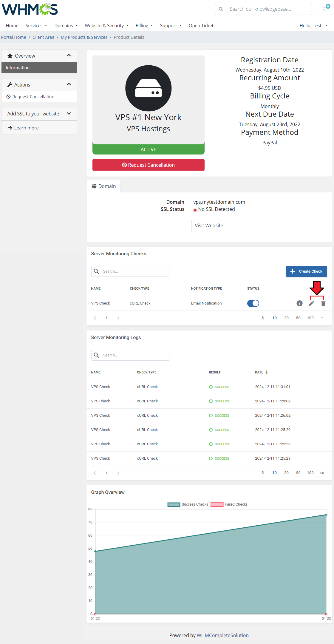The height and width of the screenshot is (644, 334).
Task: Focus the Monitoring Checks search field
Action: [x=130, y=271]
